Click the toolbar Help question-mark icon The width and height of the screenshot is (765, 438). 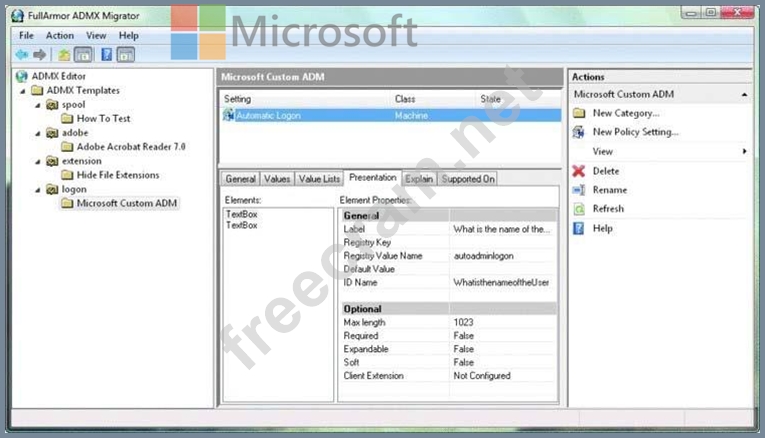tap(106, 55)
